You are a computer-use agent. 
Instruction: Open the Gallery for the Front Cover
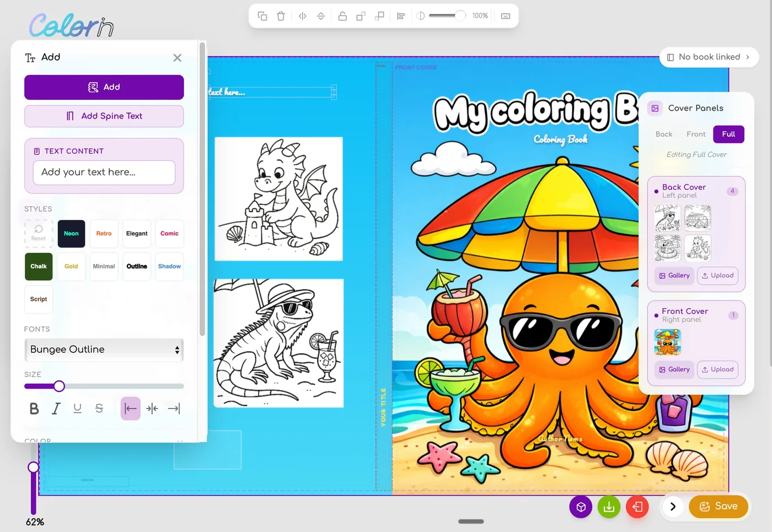674,369
